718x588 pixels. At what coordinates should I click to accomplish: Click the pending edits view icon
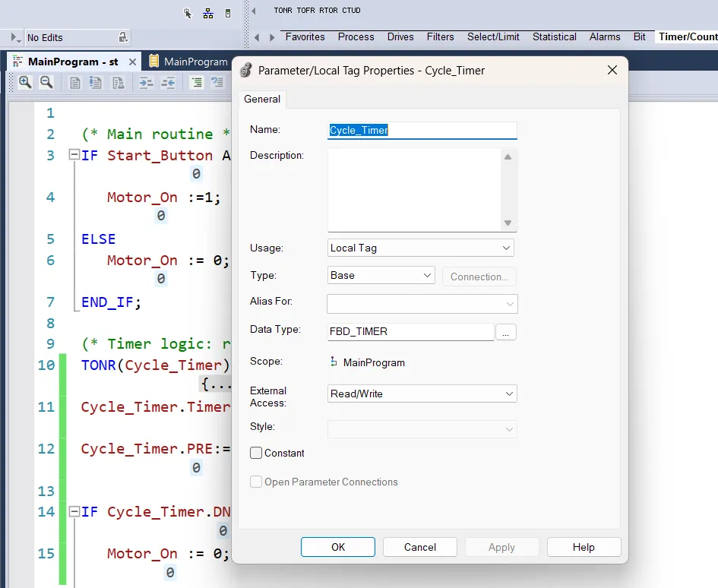pyautogui.click(x=96, y=83)
